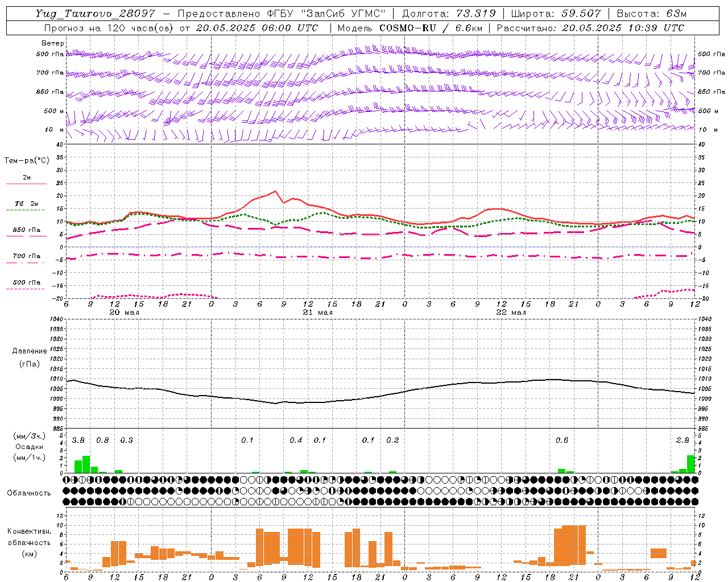
Task: Click the Тем-ра(°C) axis label
Action: click(27, 161)
